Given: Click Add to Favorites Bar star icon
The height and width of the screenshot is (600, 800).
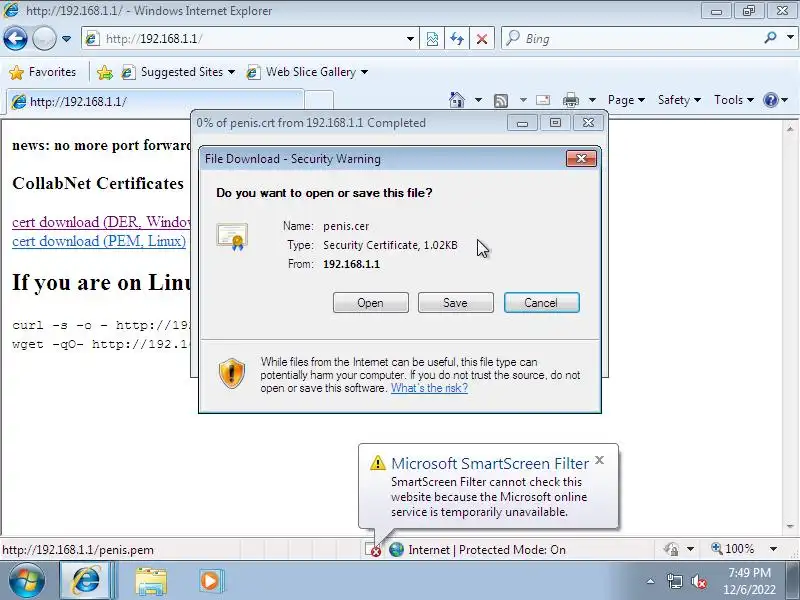Looking at the screenshot, I should click(x=105, y=72).
